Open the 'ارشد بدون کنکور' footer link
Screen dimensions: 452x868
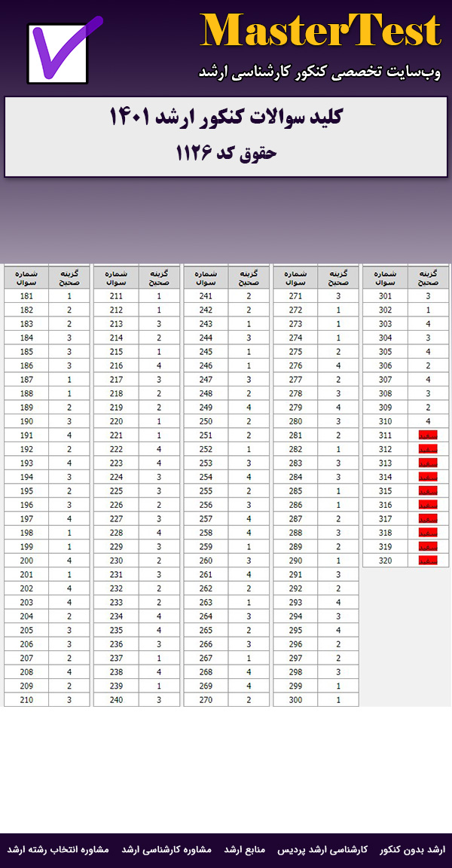pos(413,850)
